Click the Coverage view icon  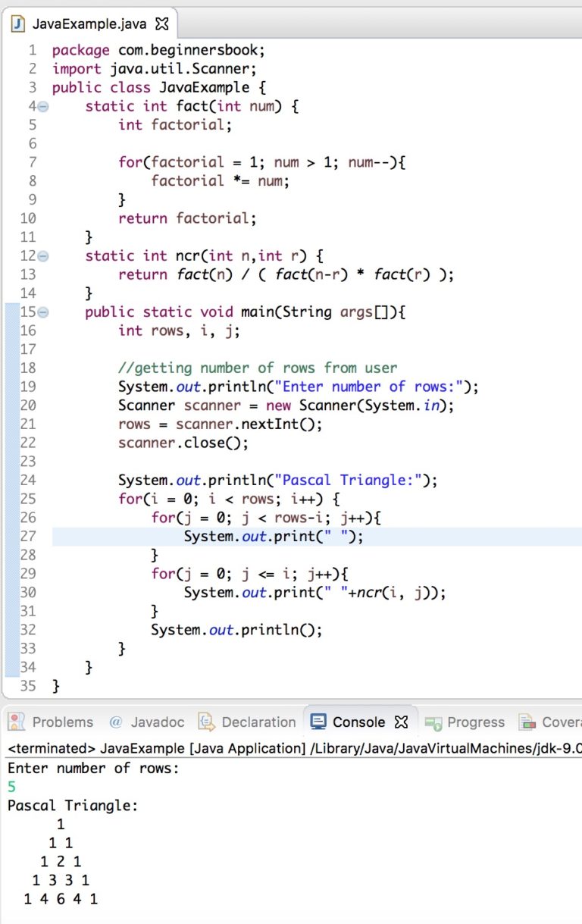coord(527,722)
